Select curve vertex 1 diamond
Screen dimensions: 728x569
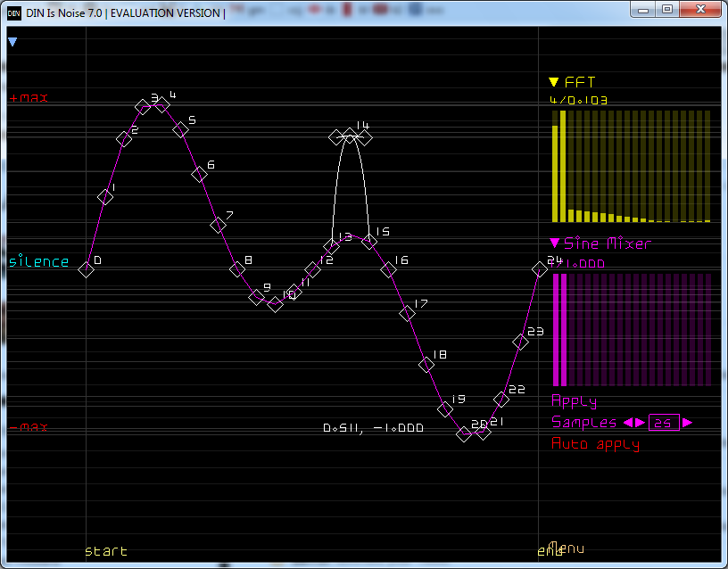[x=105, y=197]
